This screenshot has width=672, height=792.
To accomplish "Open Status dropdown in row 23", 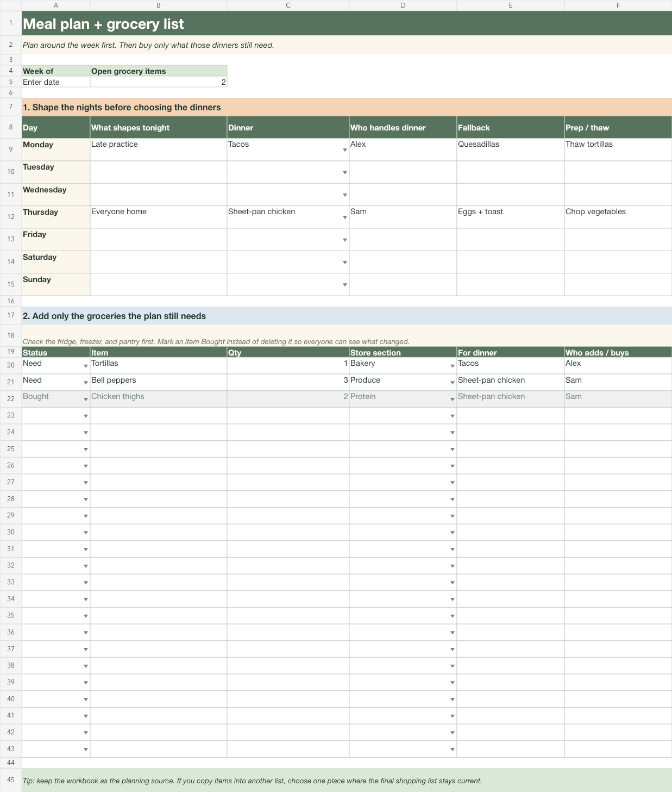I will click(85, 416).
